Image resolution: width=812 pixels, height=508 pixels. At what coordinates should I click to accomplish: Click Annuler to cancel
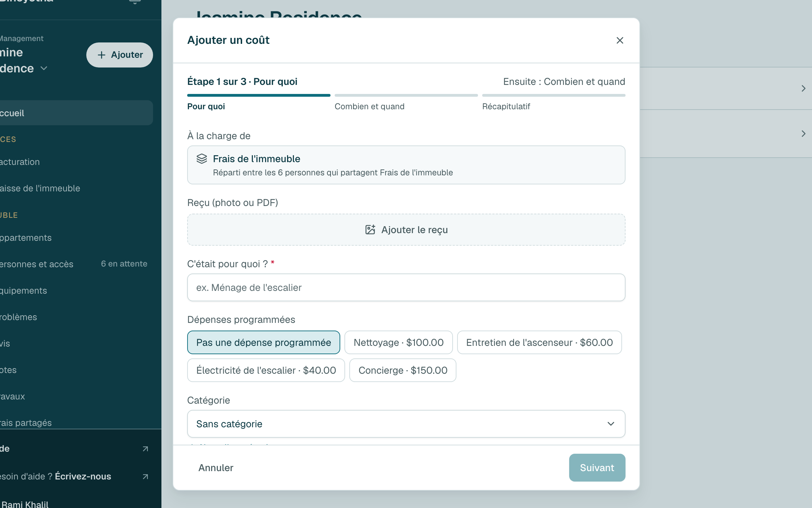[x=216, y=468]
